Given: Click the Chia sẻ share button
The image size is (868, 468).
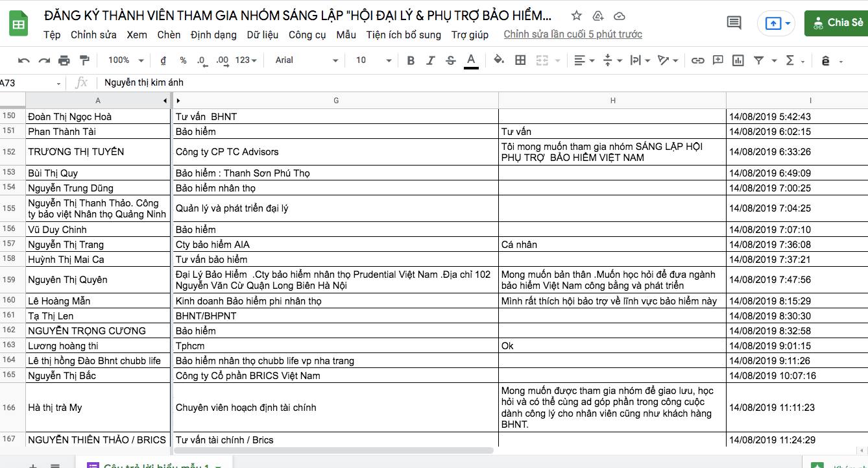Looking at the screenshot, I should click(836, 23).
